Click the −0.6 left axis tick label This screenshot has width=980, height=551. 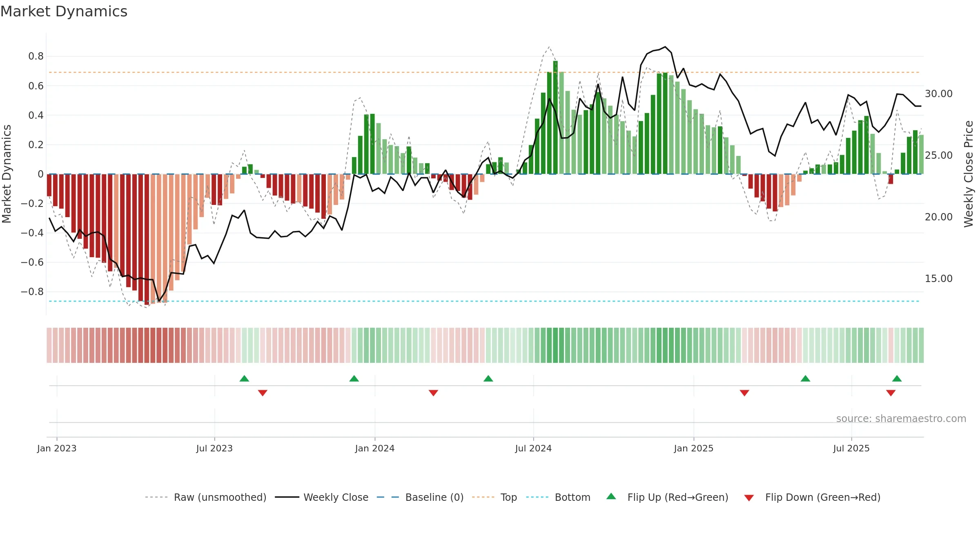[x=32, y=262]
